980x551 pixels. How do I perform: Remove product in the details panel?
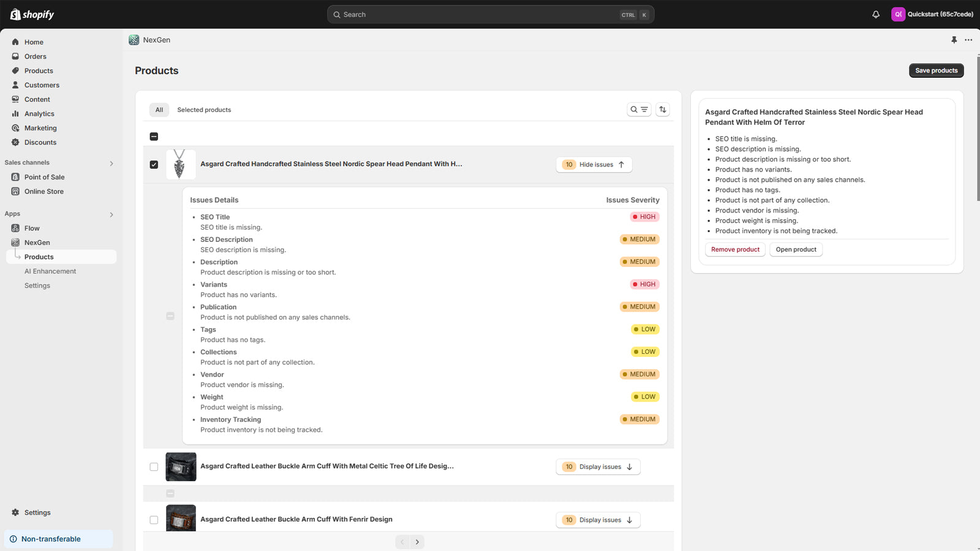(735, 249)
